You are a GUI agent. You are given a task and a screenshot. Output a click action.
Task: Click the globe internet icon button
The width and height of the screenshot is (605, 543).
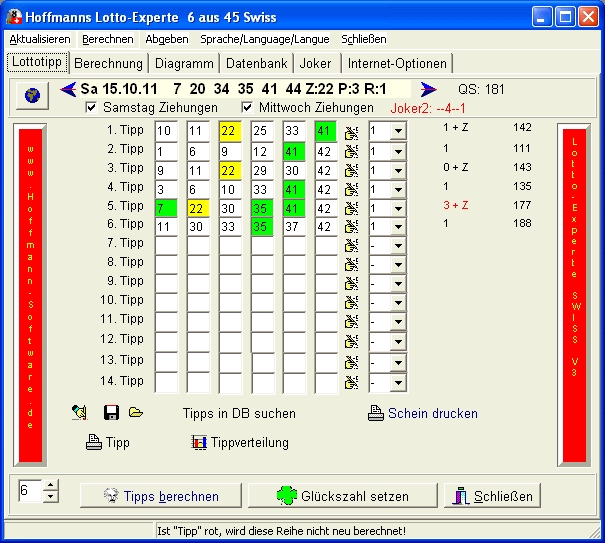pos(32,94)
